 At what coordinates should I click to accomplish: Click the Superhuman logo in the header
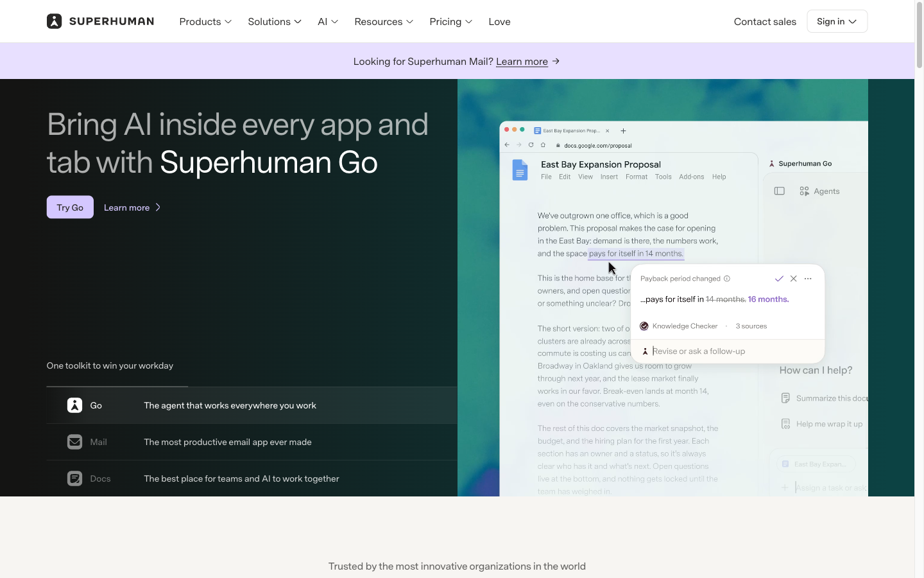[100, 21]
